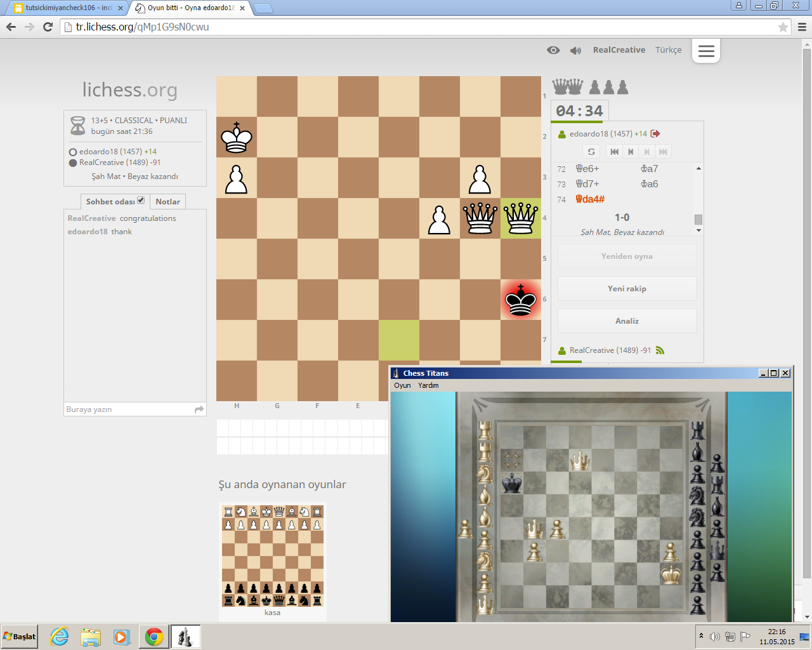Mute sound with the speaker icon
Viewport: 812px width, 650px height.
[x=575, y=50]
